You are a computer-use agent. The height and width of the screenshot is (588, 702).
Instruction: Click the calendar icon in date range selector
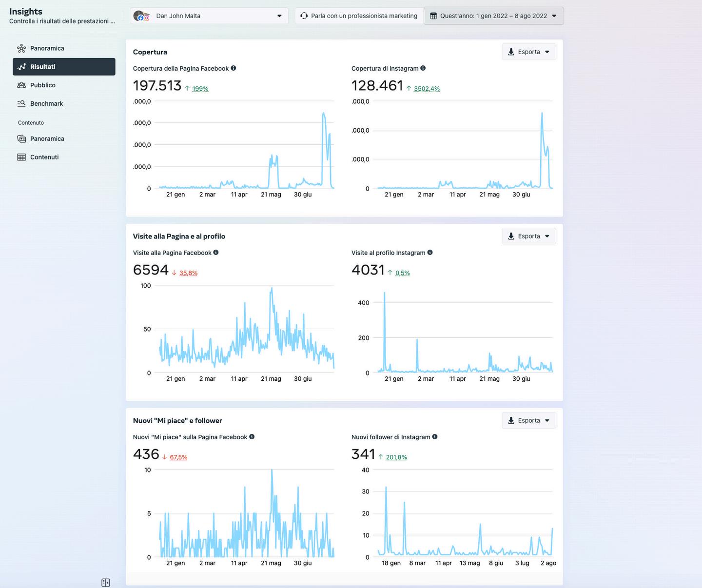433,16
